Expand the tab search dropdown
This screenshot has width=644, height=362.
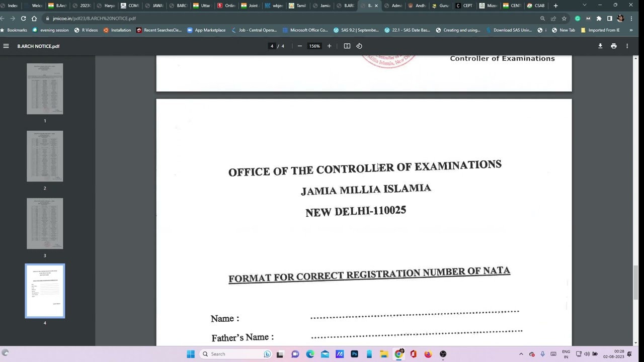[584, 6]
